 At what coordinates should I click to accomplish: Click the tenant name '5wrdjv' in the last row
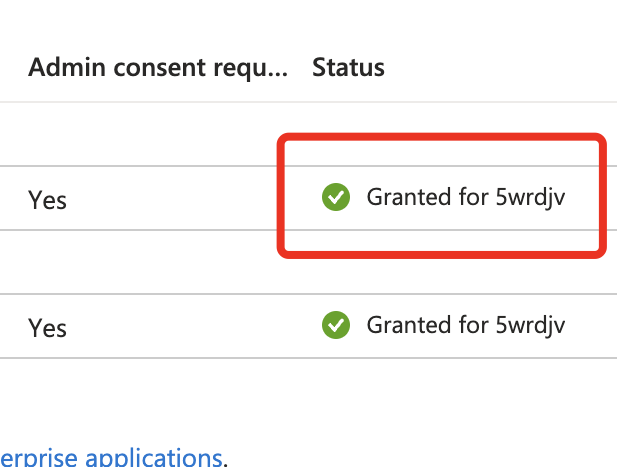[531, 325]
